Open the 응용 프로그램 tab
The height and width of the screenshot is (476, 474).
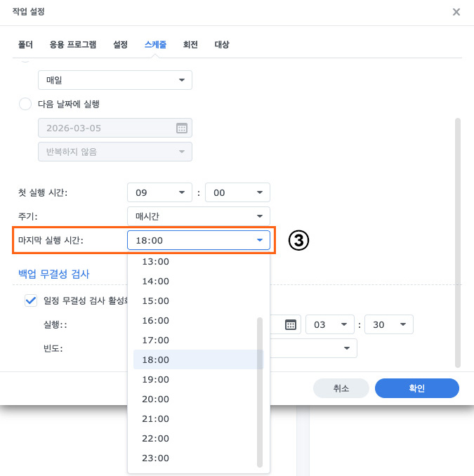(x=73, y=44)
